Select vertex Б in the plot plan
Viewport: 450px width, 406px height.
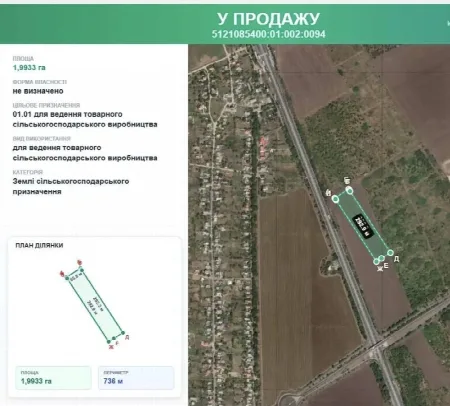pos(82,270)
